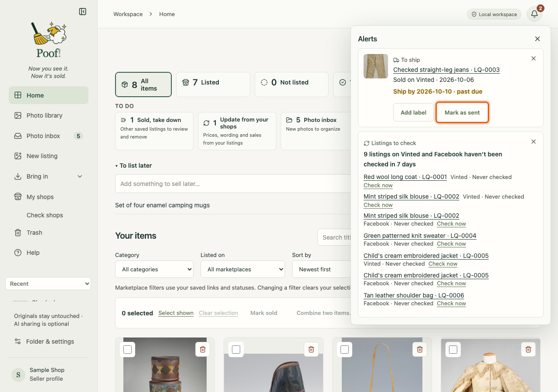The height and width of the screenshot is (392, 558).
Task: Open Photo library from the sidebar
Action: click(48, 115)
